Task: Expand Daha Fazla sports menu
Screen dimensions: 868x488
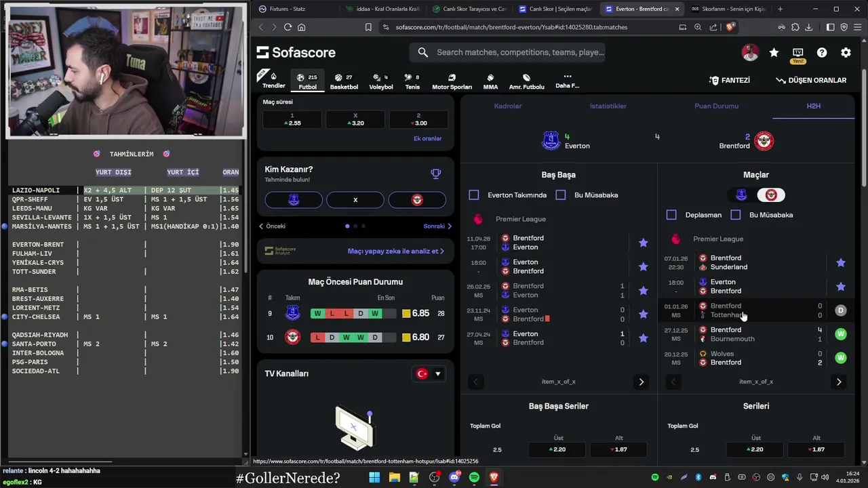Action: tap(568, 81)
